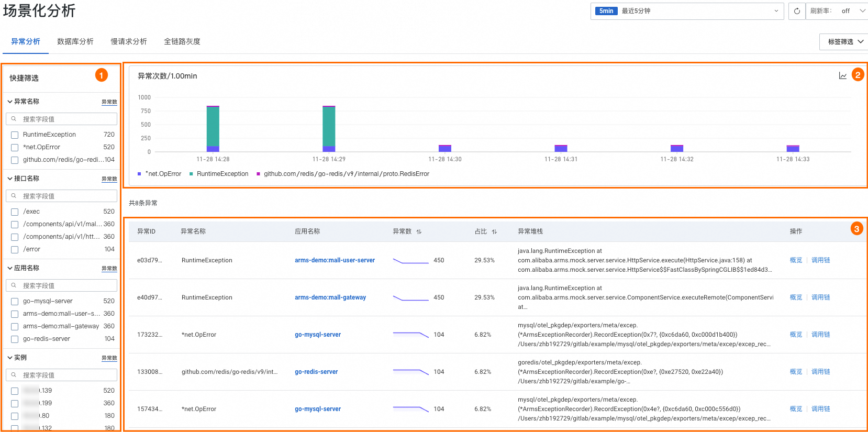The width and height of the screenshot is (868, 432).
Task: Open the 标签筛选 dropdown
Action: pos(845,42)
